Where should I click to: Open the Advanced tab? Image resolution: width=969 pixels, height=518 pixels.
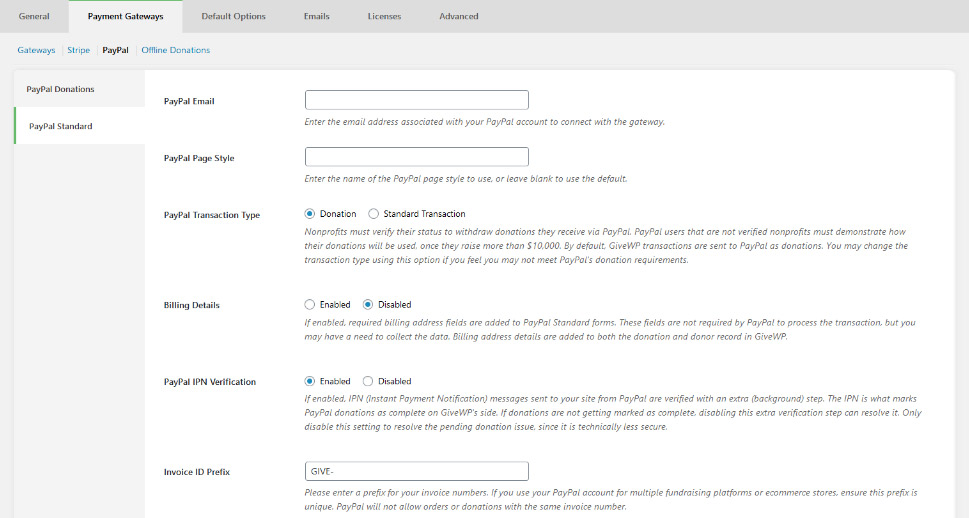pyautogui.click(x=459, y=16)
